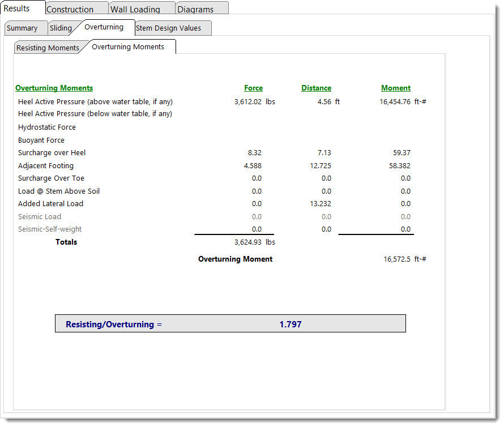
Task: Show the Stem Design Values tab
Action: [168, 28]
